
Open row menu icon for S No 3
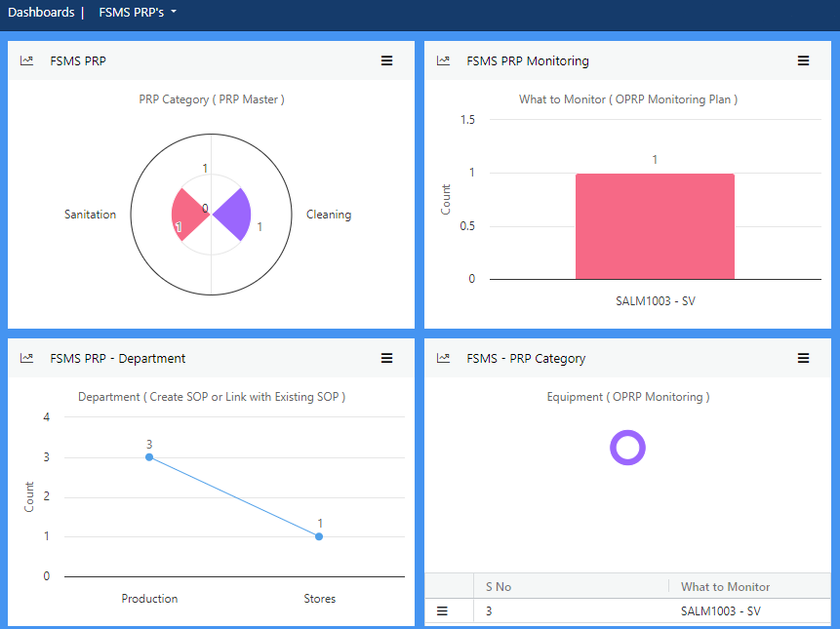442,611
